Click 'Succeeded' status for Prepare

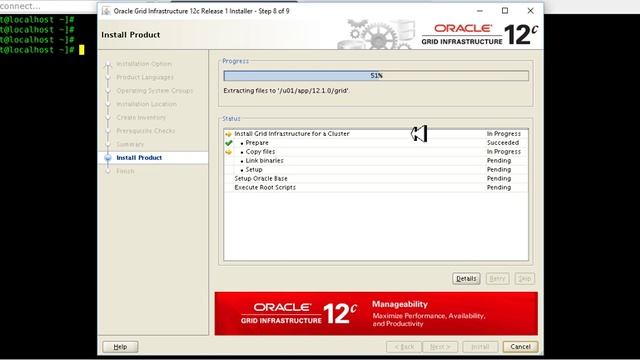click(x=503, y=143)
